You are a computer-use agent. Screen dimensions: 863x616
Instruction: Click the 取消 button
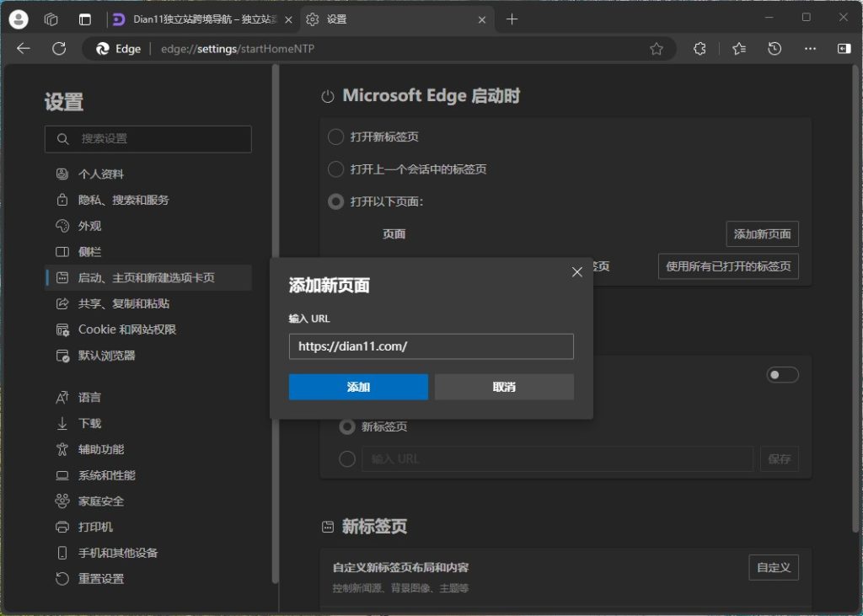click(504, 387)
